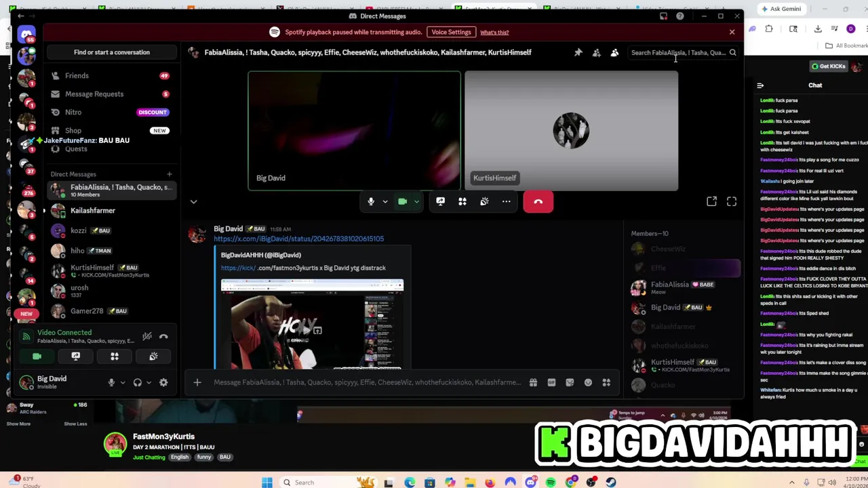This screenshot has width=868, height=488.
Task: Disconnect from the call with red button
Action: click(538, 201)
